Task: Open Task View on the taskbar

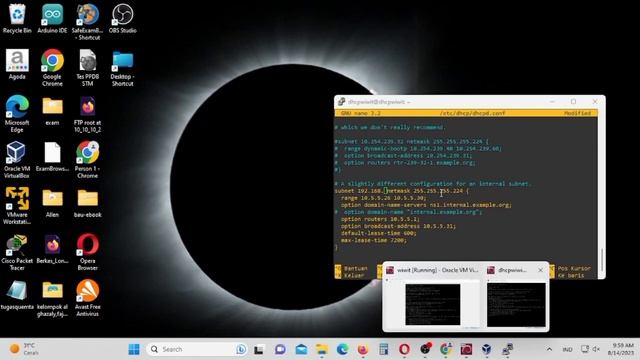Action: pos(259,350)
